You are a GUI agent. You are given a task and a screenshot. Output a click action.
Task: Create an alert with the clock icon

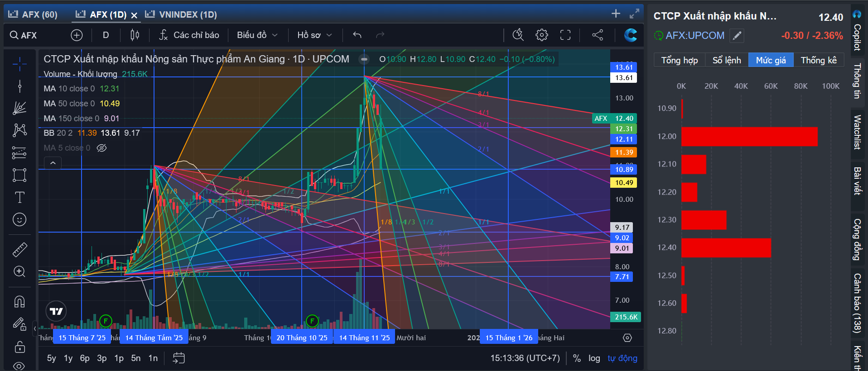[x=518, y=35]
